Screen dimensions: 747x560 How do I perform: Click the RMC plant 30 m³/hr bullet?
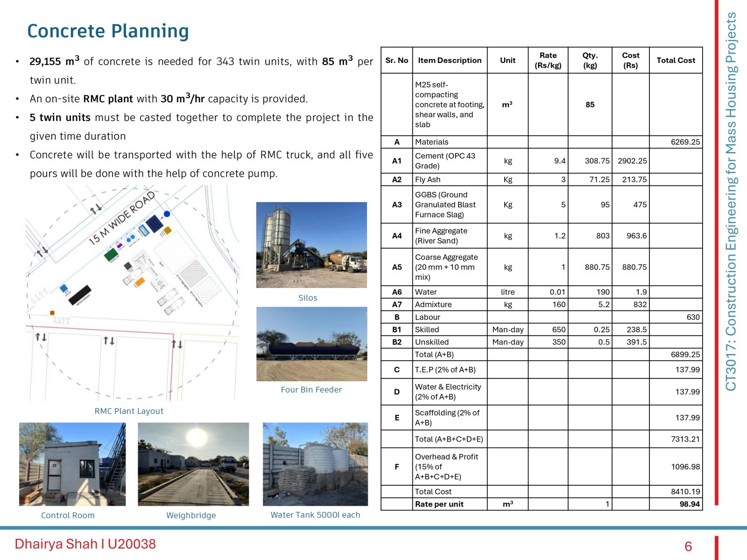169,98
